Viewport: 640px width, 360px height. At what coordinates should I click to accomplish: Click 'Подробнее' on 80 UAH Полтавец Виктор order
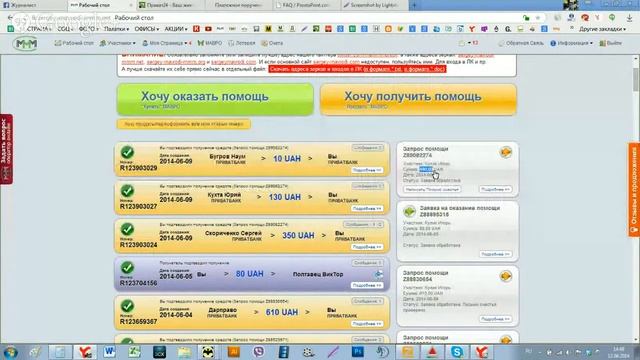pyautogui.click(x=367, y=285)
